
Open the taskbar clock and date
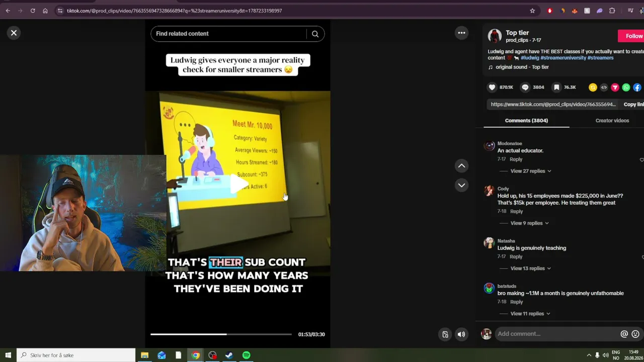click(633, 355)
